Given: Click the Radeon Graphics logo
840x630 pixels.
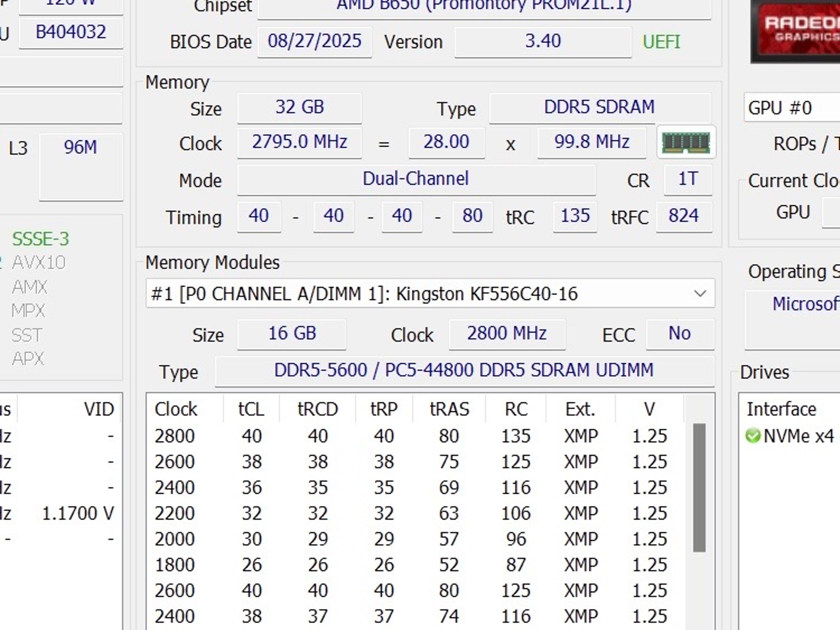Looking at the screenshot, I should tap(795, 31).
